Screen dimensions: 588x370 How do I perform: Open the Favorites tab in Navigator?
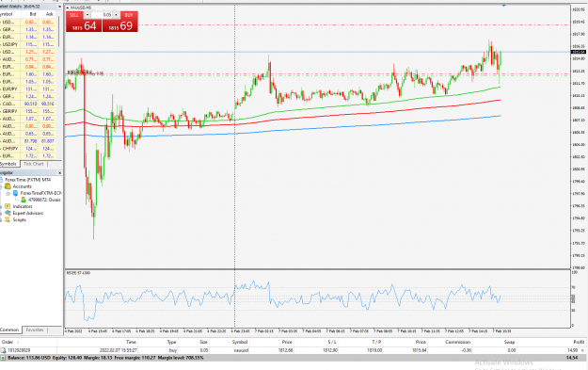tap(35, 330)
